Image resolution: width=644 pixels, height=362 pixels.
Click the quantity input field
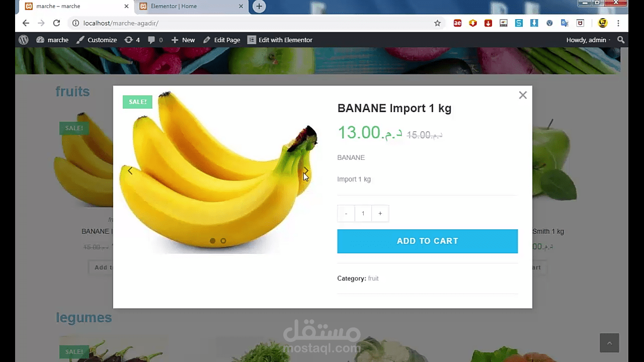tap(363, 213)
